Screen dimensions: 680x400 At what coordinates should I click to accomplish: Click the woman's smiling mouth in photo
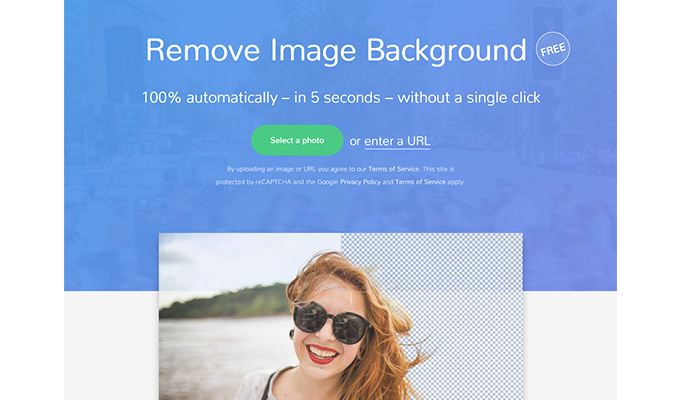tap(323, 354)
